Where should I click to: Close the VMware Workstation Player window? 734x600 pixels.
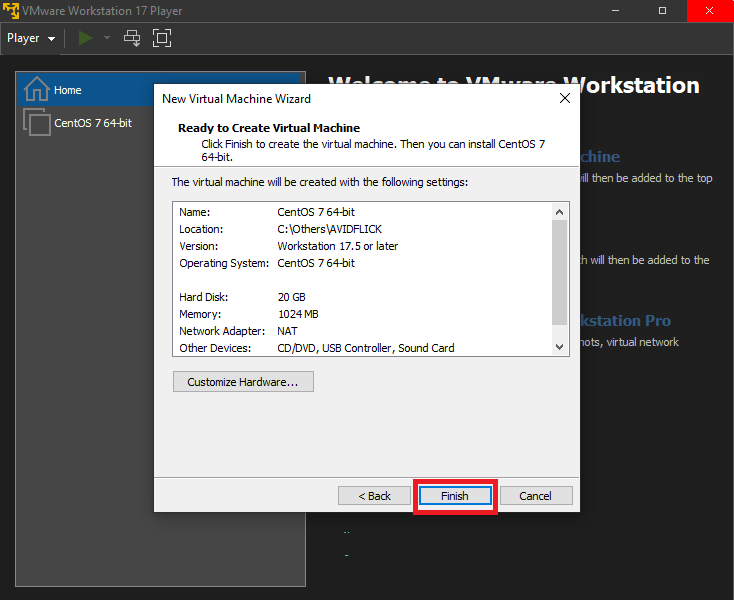(710, 10)
